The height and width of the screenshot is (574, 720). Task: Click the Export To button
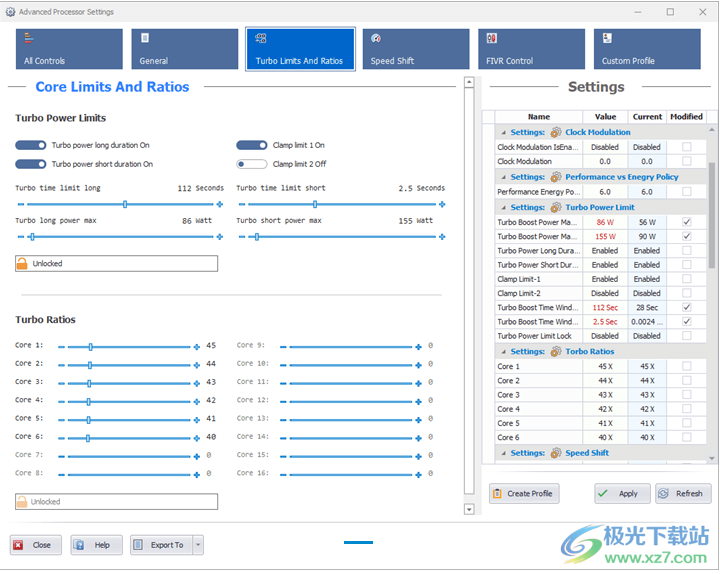(x=161, y=545)
